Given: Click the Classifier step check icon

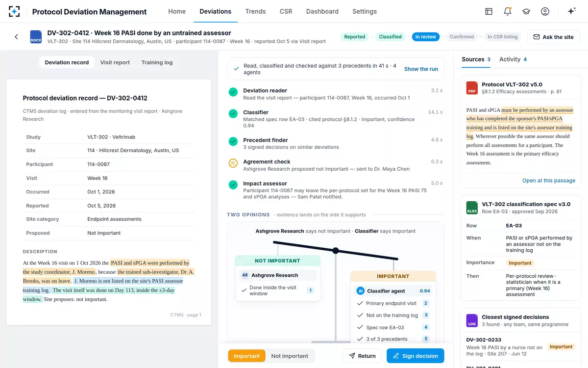Looking at the screenshot, I should tap(233, 113).
